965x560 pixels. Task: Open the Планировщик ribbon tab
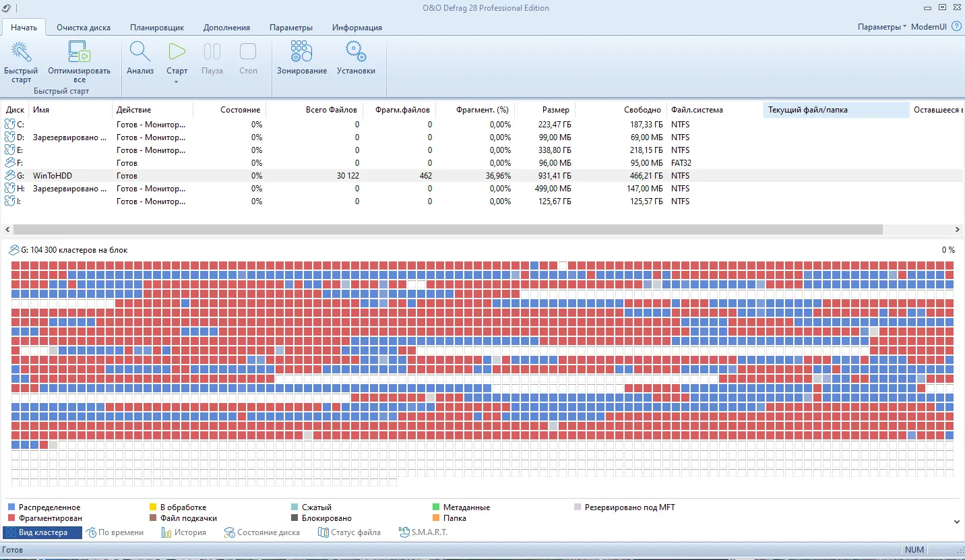click(157, 28)
